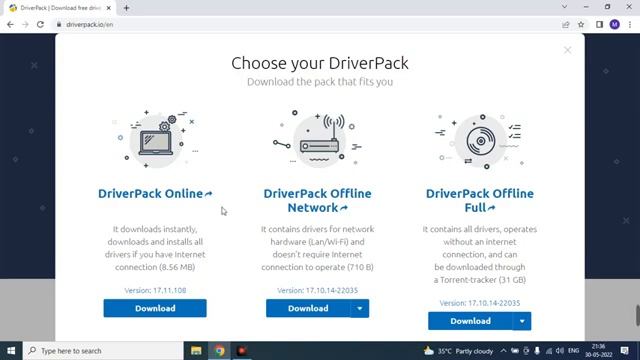Click Network pack Version: 17.10.14-22035 text
This screenshot has height=360, width=640.
coord(317,290)
